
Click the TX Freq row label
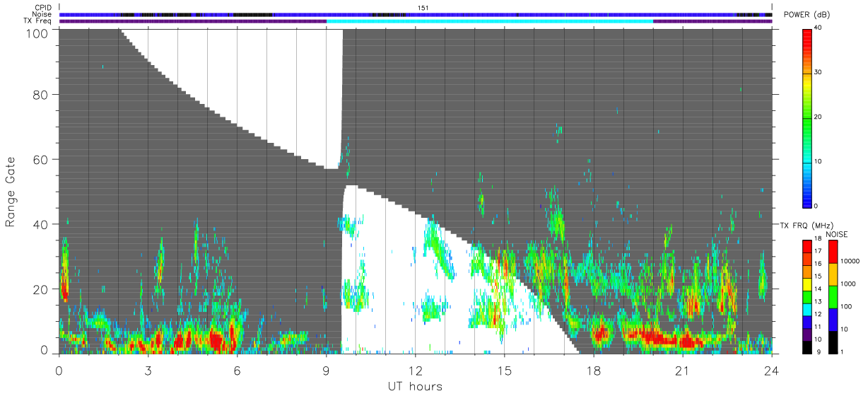[x=37, y=21]
